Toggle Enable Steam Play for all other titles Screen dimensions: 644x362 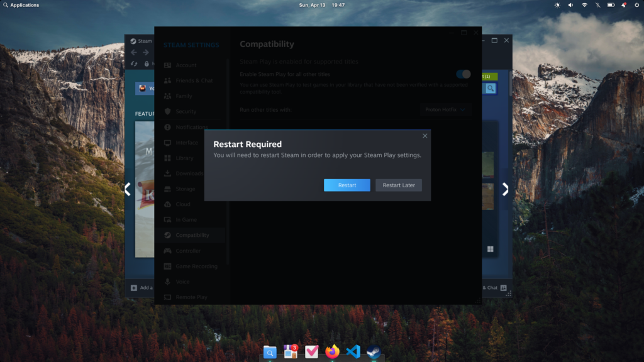pyautogui.click(x=464, y=74)
